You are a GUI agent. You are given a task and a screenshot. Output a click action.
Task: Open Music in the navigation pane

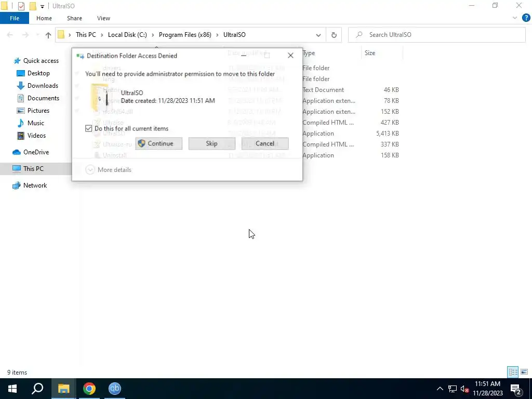coord(31,123)
